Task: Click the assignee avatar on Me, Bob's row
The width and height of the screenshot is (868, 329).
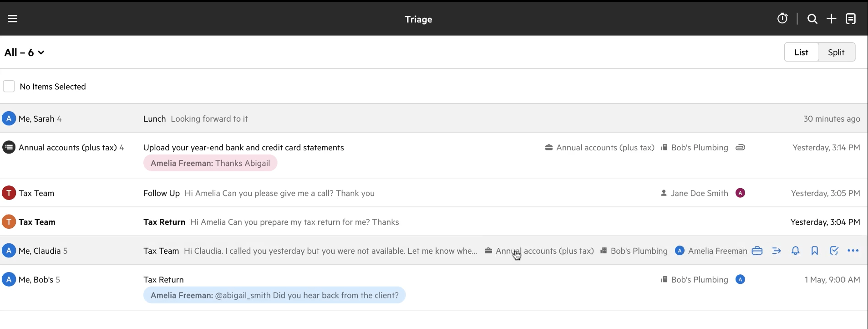Action: click(x=740, y=279)
